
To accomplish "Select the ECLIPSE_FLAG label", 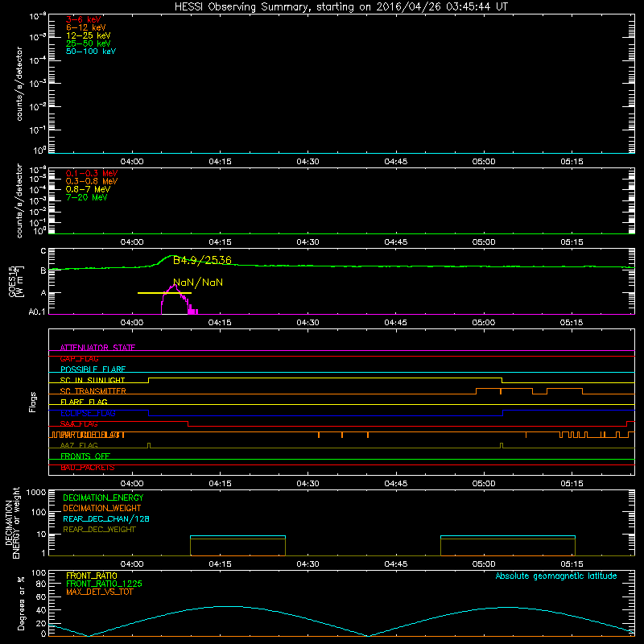I will click(88, 413).
